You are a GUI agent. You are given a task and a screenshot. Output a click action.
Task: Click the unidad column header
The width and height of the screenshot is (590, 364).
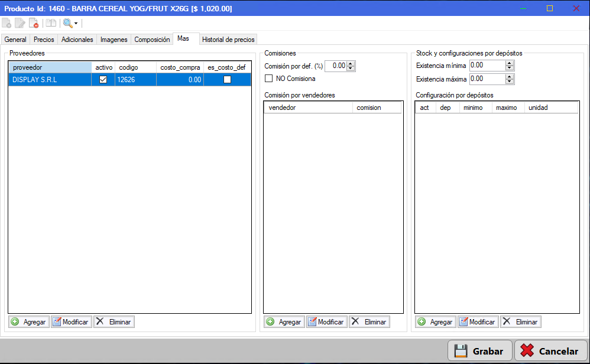coord(551,108)
